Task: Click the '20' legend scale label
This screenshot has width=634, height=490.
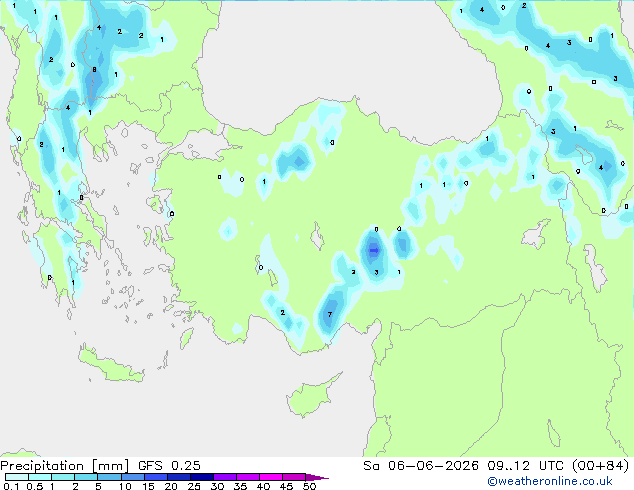Action: click(x=171, y=486)
